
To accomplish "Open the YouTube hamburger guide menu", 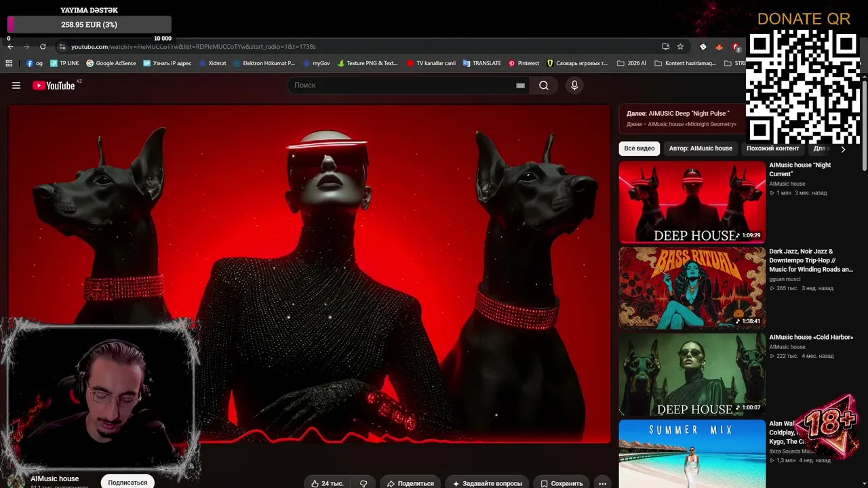I will click(x=16, y=85).
